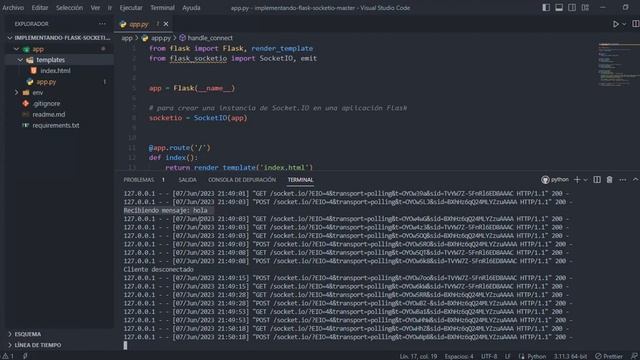Open the Archivo menu
Screen dimensions: 640x360
pyautogui.click(x=13, y=7)
